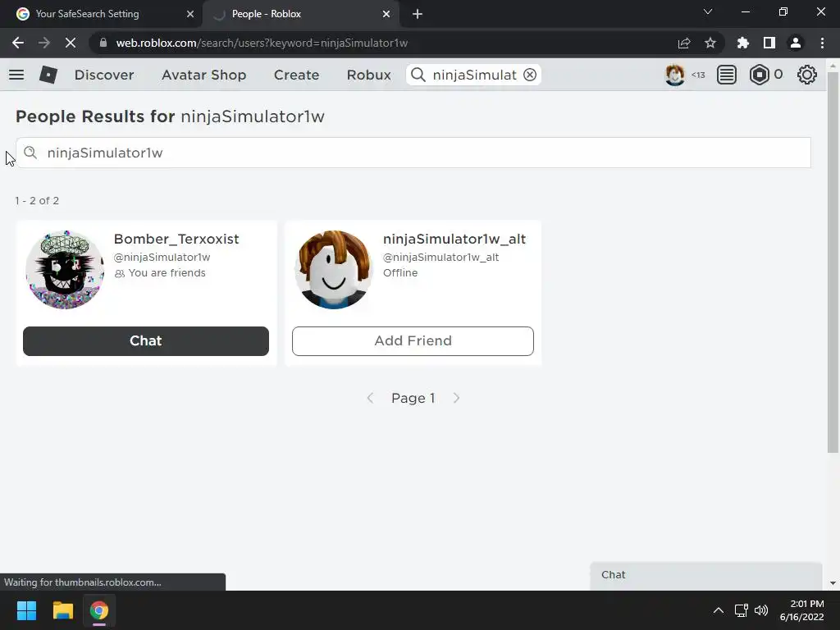The image size is (840, 630).
Task: Share this page icon in address bar
Action: tap(684, 43)
